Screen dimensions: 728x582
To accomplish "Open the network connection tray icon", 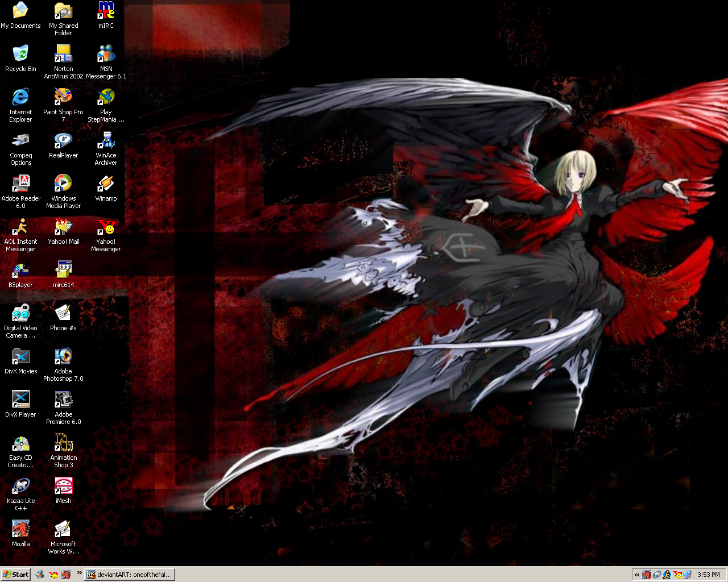I will click(687, 575).
